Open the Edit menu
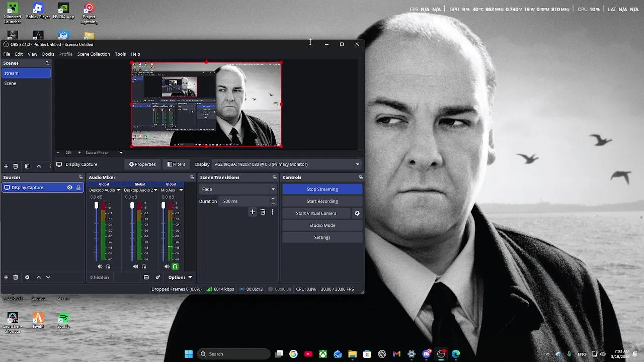This screenshot has height=362, width=644. pos(19,54)
